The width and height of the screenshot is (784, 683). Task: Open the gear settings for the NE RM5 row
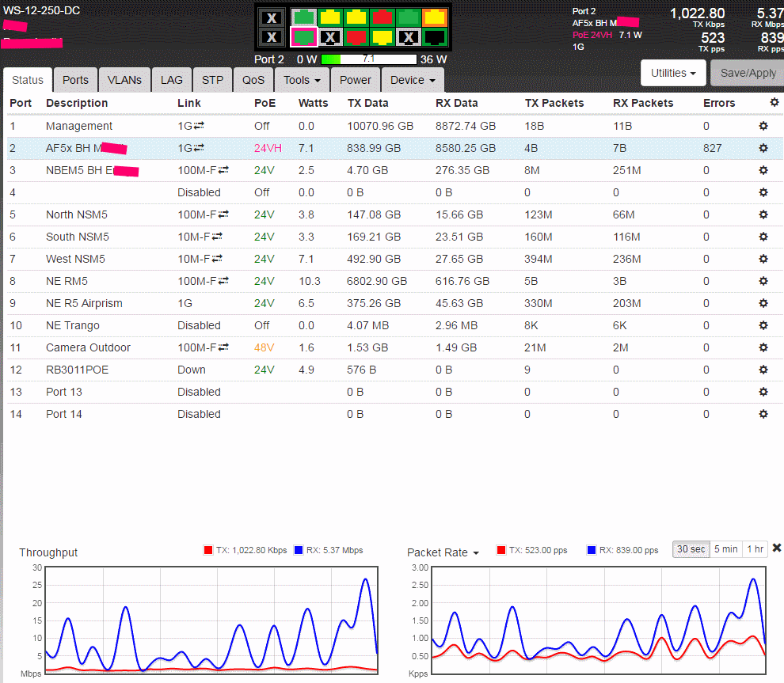tap(763, 281)
